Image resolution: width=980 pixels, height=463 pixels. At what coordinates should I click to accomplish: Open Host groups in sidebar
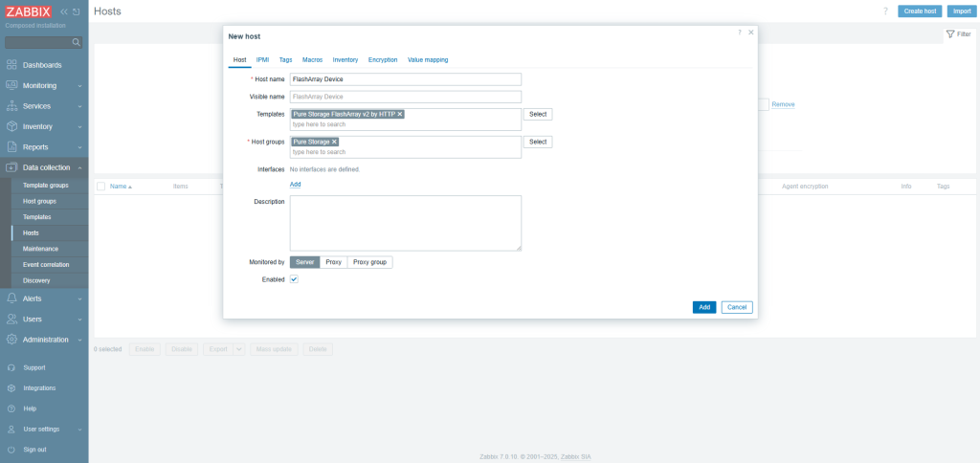[x=39, y=201]
